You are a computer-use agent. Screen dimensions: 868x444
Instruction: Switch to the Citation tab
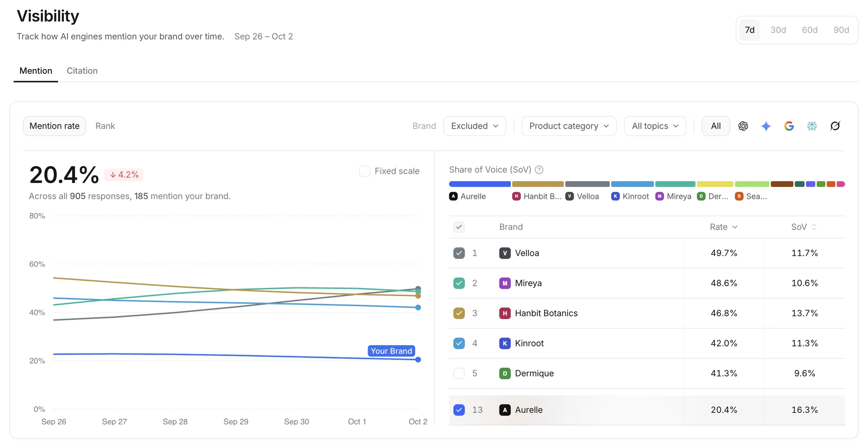pos(82,71)
